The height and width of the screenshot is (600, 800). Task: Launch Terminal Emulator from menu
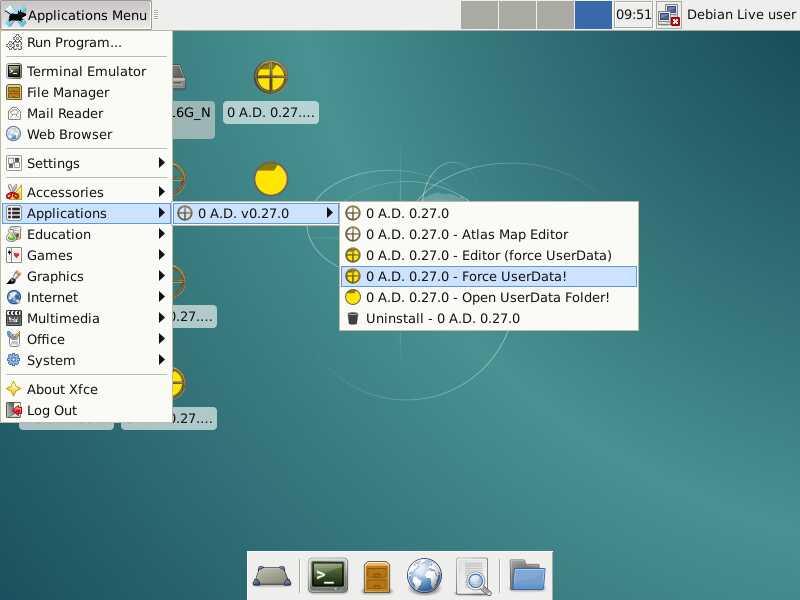point(86,71)
